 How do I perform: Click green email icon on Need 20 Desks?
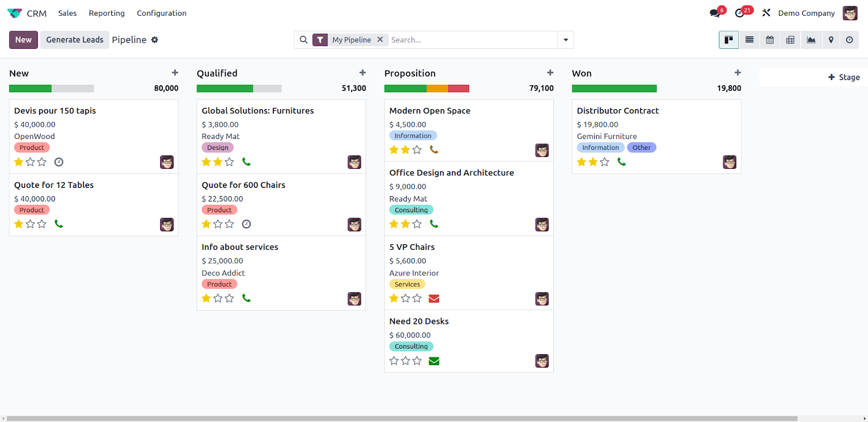click(x=434, y=361)
